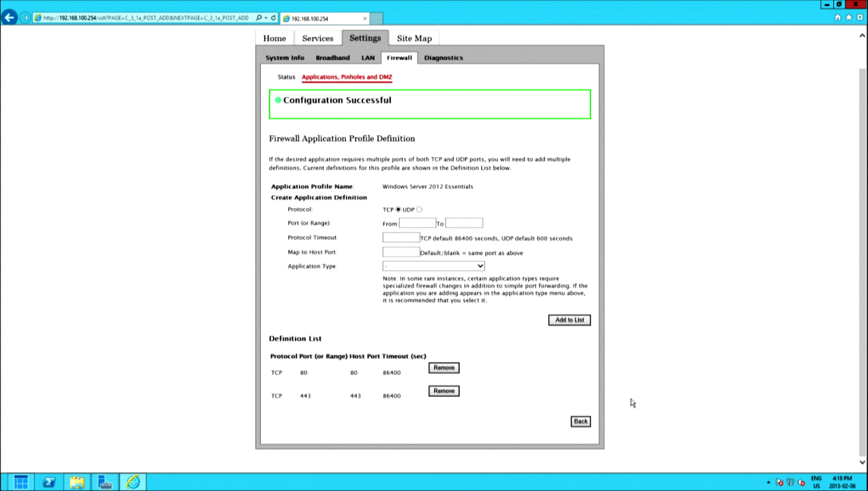Click the Windows Server 2012 Essentials name
868x491 pixels.
(x=428, y=186)
